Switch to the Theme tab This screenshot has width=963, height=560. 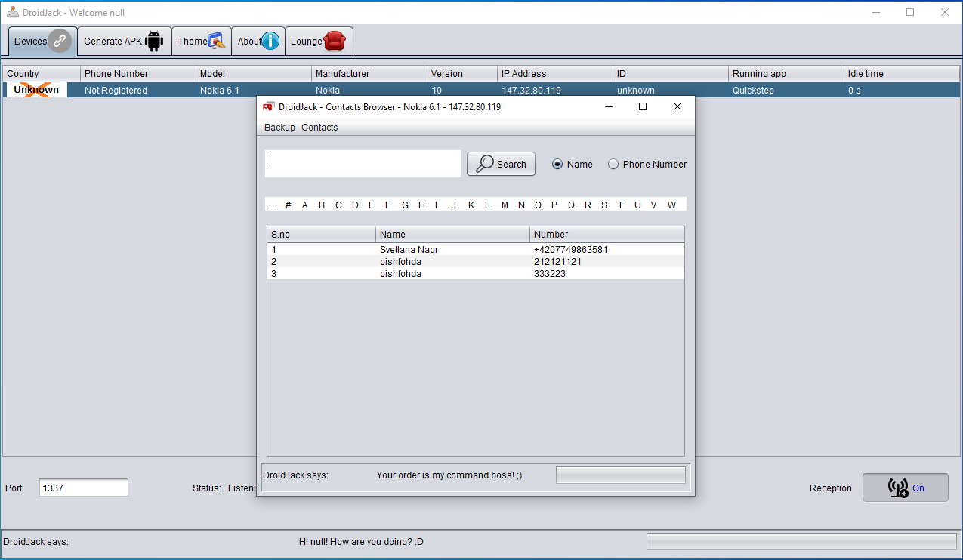[202, 41]
